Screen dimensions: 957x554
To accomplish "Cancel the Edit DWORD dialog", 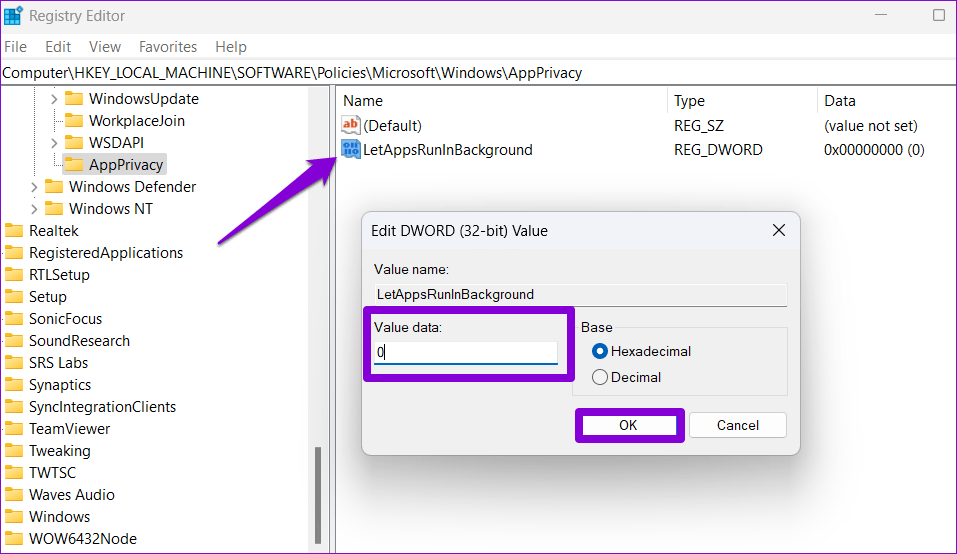I will 737,425.
